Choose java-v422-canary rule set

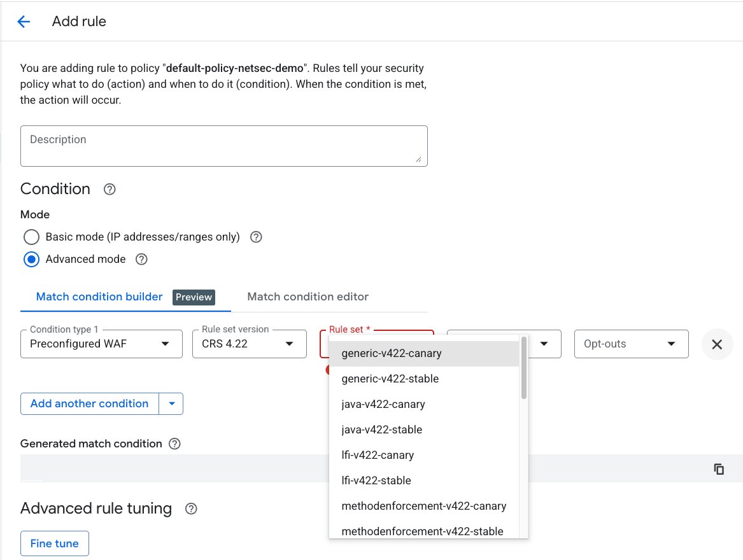(x=424, y=404)
